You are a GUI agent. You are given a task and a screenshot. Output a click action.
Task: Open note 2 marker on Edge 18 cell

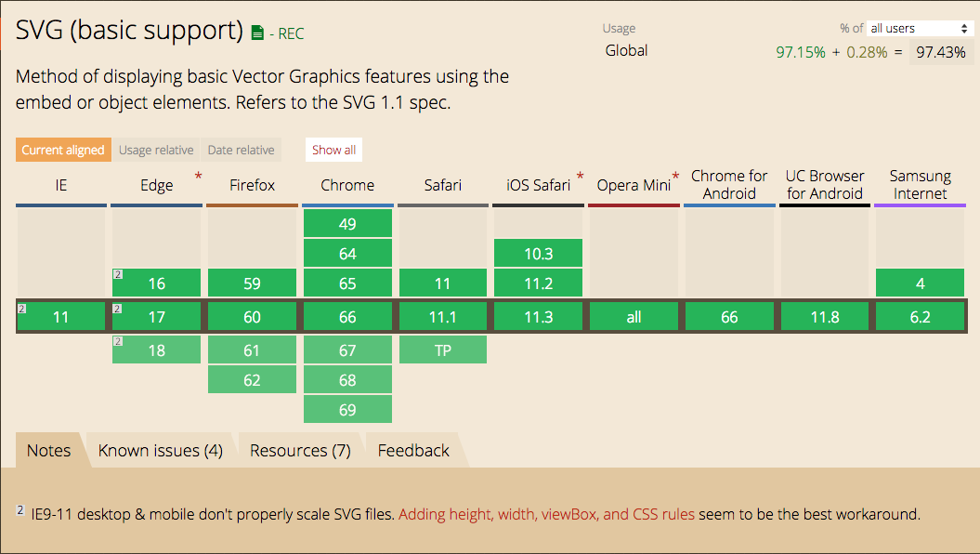click(x=117, y=341)
